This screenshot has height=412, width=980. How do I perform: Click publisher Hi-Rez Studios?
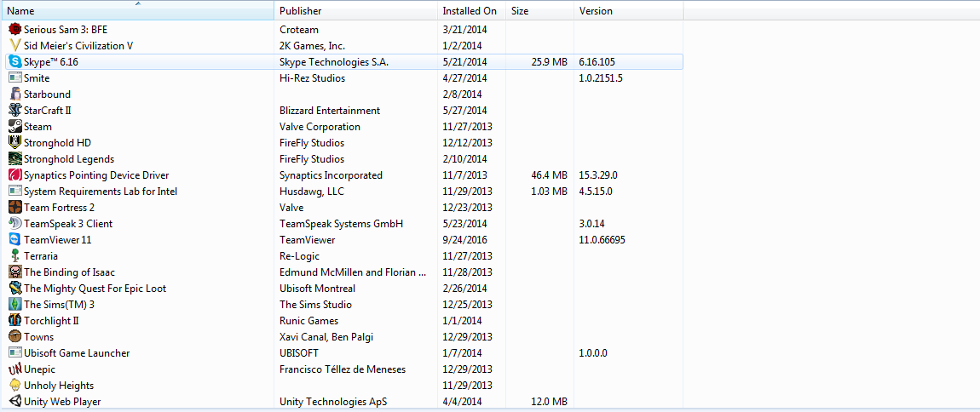click(312, 78)
